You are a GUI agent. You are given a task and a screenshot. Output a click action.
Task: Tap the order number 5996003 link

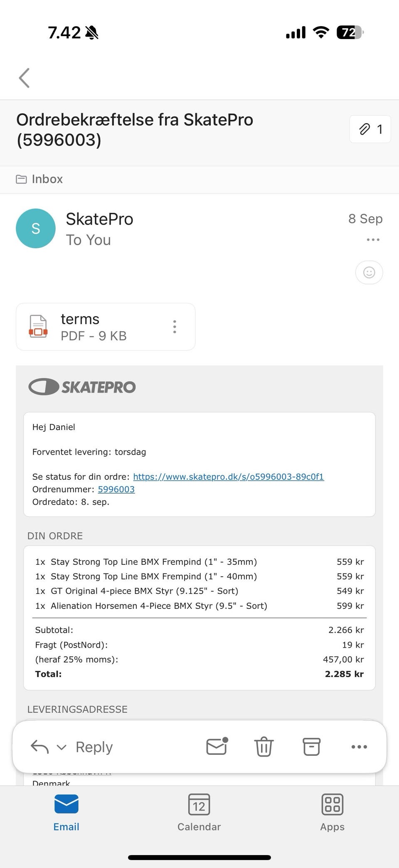coord(116,489)
